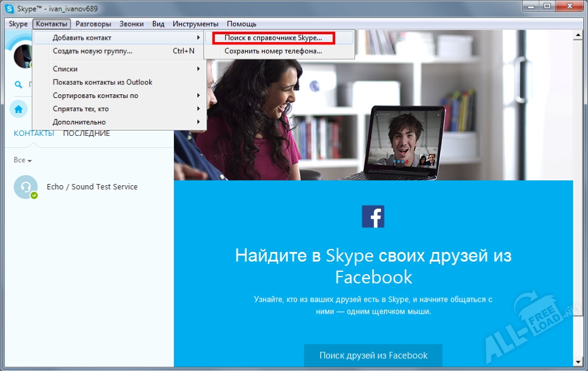Switch to the ПОСЛЕДНИЕ tab
The height and width of the screenshot is (371, 588).
[x=85, y=133]
